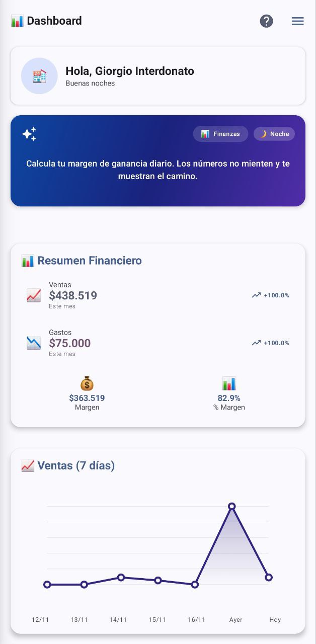Screen dimensions: 316x644
Task: Click the help question mark icon
Action: click(266, 21)
